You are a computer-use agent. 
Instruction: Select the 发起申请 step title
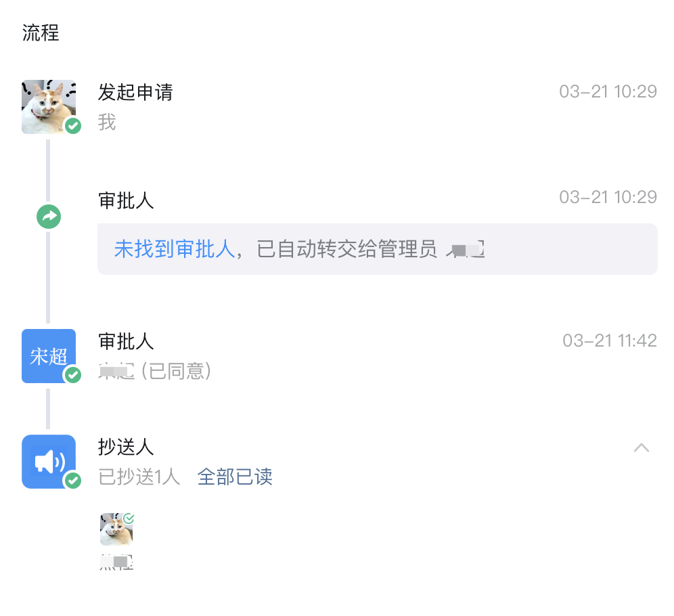135,93
